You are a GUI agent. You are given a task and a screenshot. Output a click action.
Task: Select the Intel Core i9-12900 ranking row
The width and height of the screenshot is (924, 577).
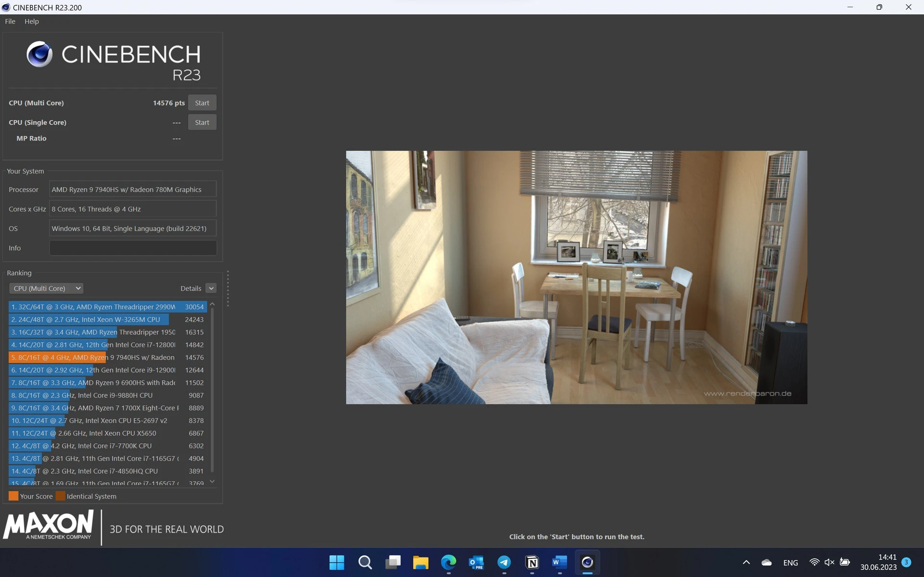(x=108, y=370)
